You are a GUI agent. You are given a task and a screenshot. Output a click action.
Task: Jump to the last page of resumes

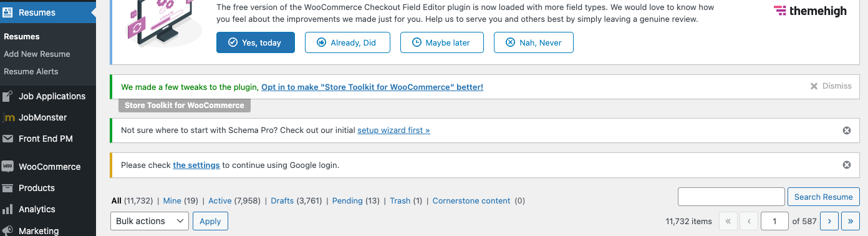[851, 221]
